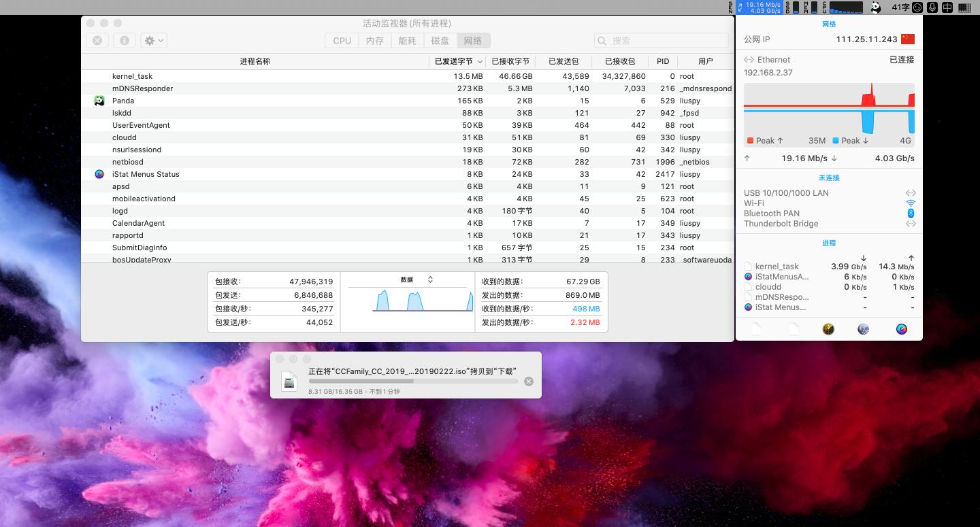The width and height of the screenshot is (980, 527).
Task: Click the 中 input method menu bar icon
Action: pyautogui.click(x=947, y=7)
